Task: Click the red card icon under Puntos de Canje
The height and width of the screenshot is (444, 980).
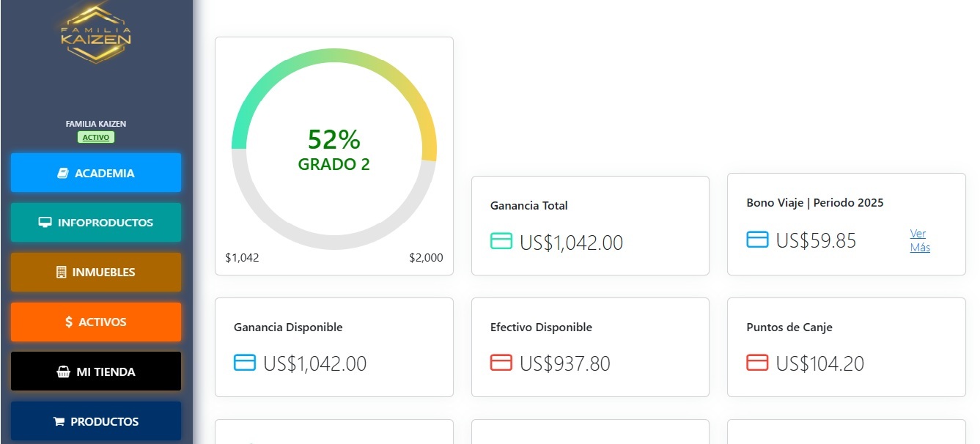Action: (757, 363)
